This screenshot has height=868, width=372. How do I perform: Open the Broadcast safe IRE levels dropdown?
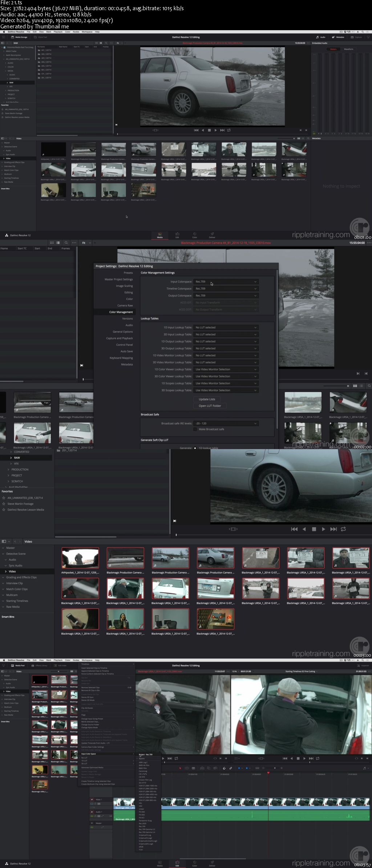tap(226, 424)
